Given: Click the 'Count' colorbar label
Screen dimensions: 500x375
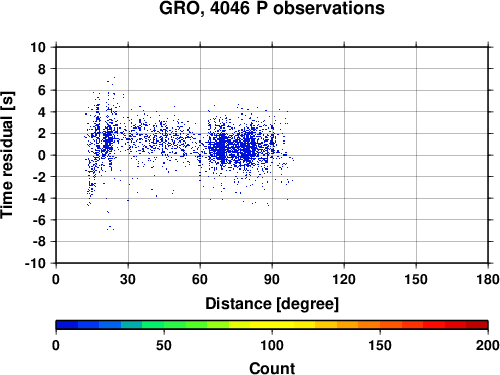Looking at the screenshot, I should point(272,368).
